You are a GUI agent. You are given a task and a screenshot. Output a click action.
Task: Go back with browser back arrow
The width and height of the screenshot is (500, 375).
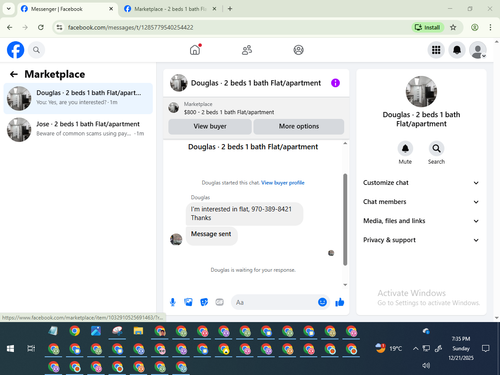[10, 27]
